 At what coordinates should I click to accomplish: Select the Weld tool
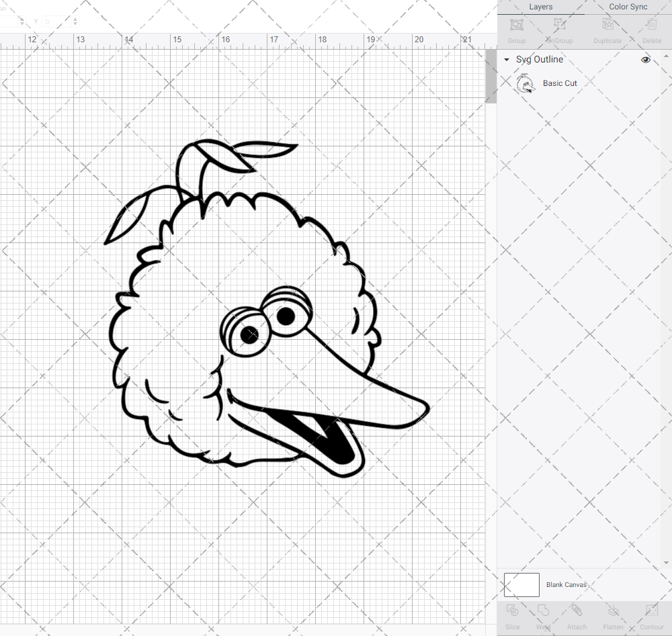543,617
